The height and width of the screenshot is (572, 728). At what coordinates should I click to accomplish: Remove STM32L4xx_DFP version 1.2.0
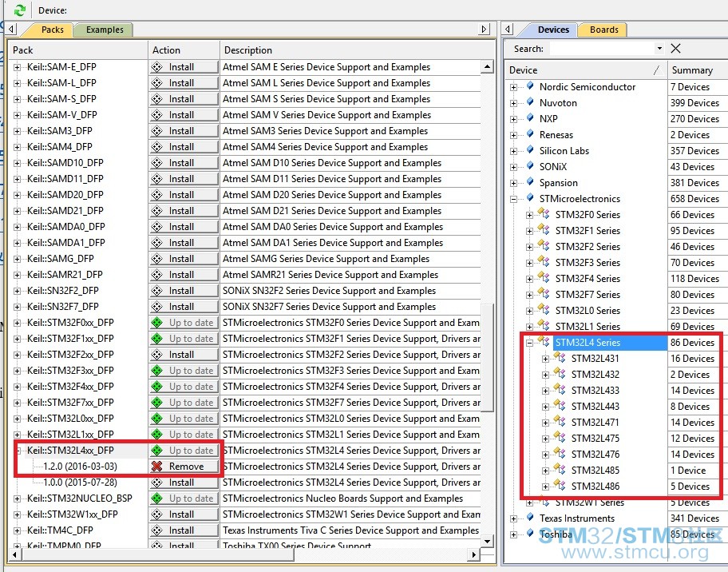point(184,467)
